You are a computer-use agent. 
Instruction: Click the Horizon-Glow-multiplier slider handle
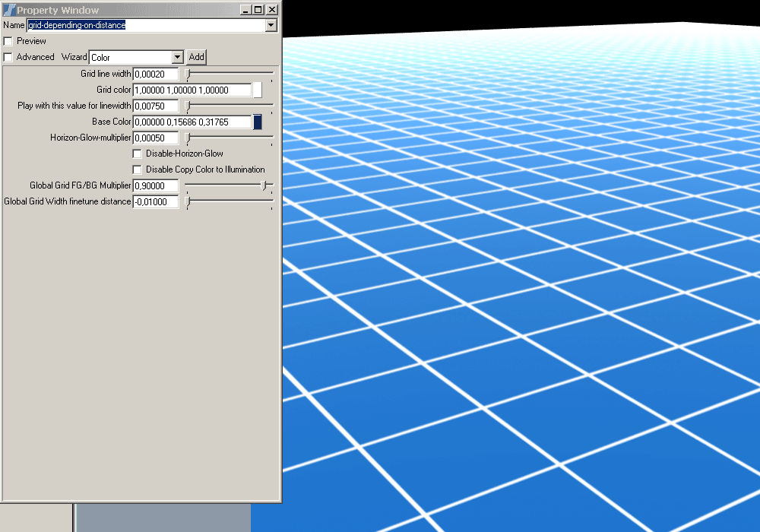188,138
